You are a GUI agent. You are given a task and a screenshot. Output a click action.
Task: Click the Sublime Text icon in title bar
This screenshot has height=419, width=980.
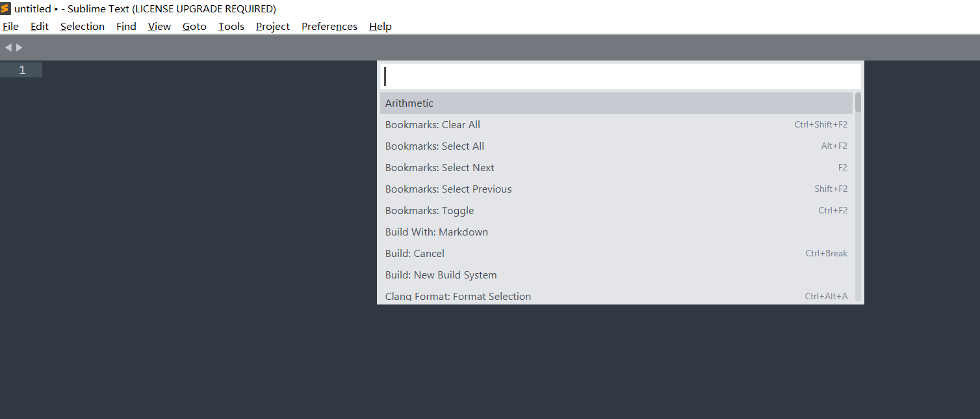tap(5, 8)
